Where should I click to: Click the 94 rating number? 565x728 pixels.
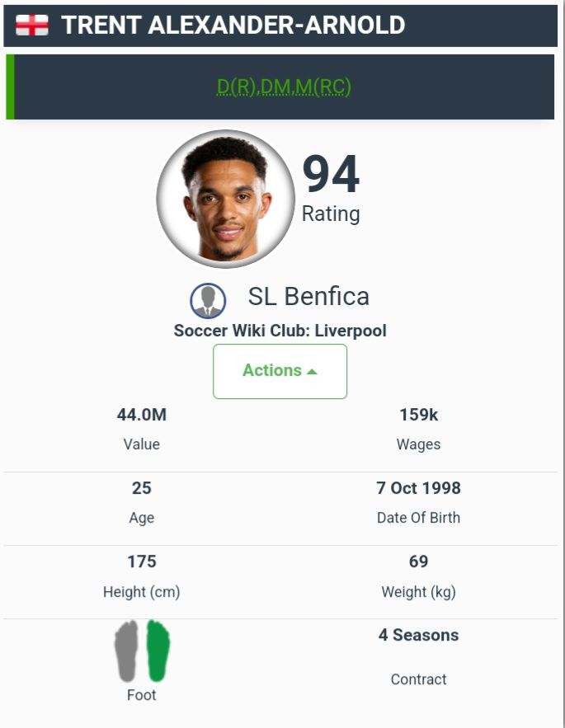(331, 175)
